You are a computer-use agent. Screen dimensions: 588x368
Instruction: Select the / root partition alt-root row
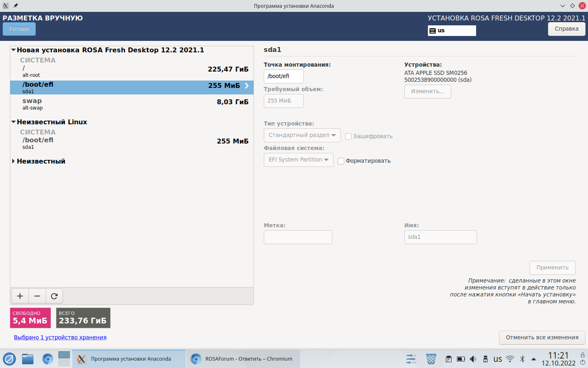132,71
